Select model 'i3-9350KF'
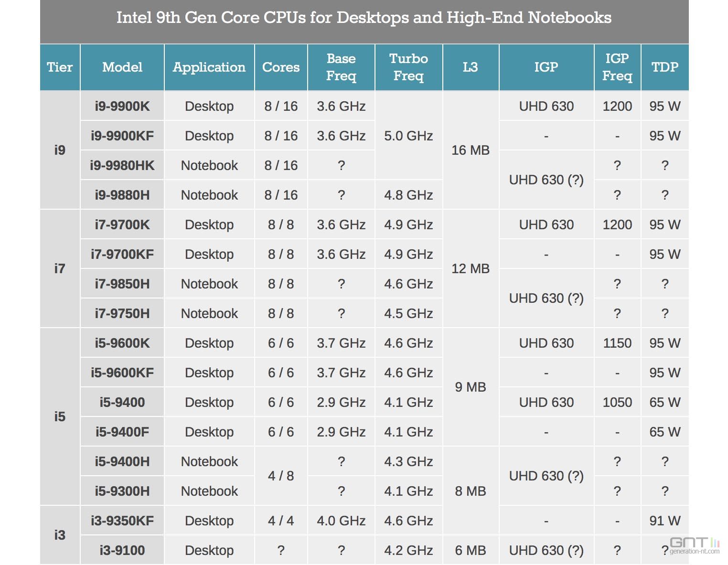The width and height of the screenshot is (728, 565). [122, 521]
